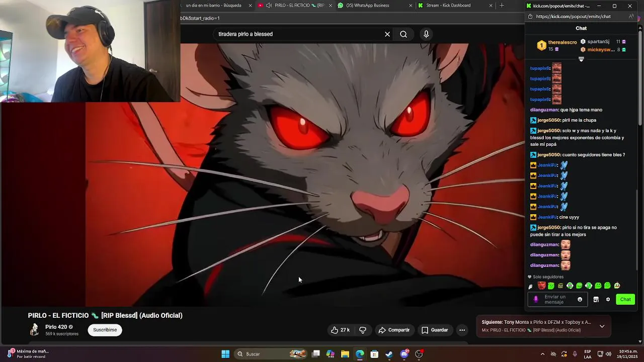Viewport: 644px width, 362px height.
Task: Open Discord from taskbar
Action: pos(404,354)
